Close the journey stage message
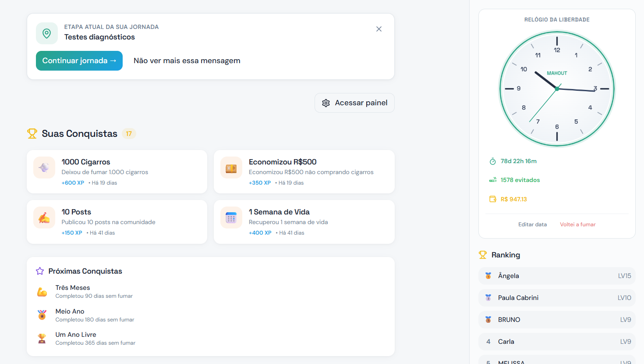Image resolution: width=644 pixels, height=364 pixels. [x=379, y=29]
